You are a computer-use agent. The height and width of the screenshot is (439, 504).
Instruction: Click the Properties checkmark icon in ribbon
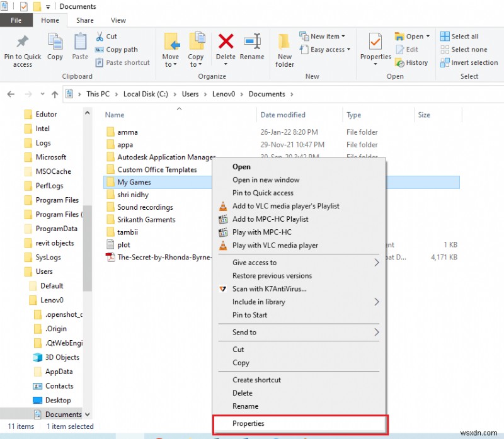pos(375,42)
